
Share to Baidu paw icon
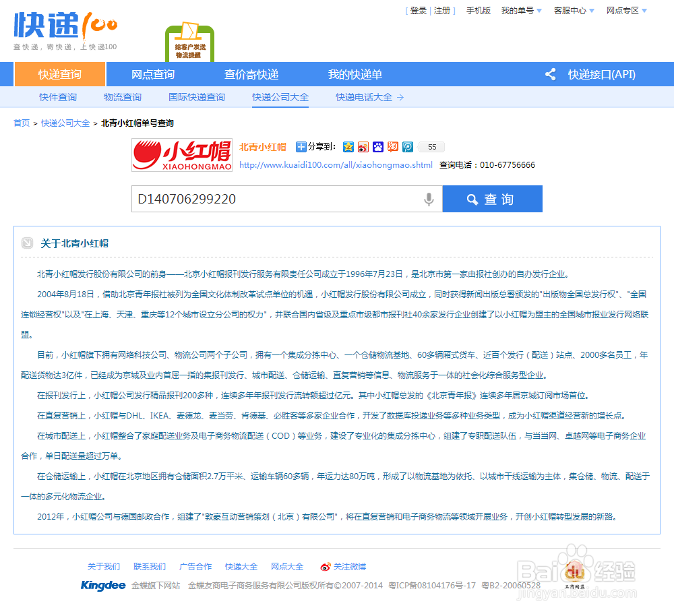coord(378,147)
